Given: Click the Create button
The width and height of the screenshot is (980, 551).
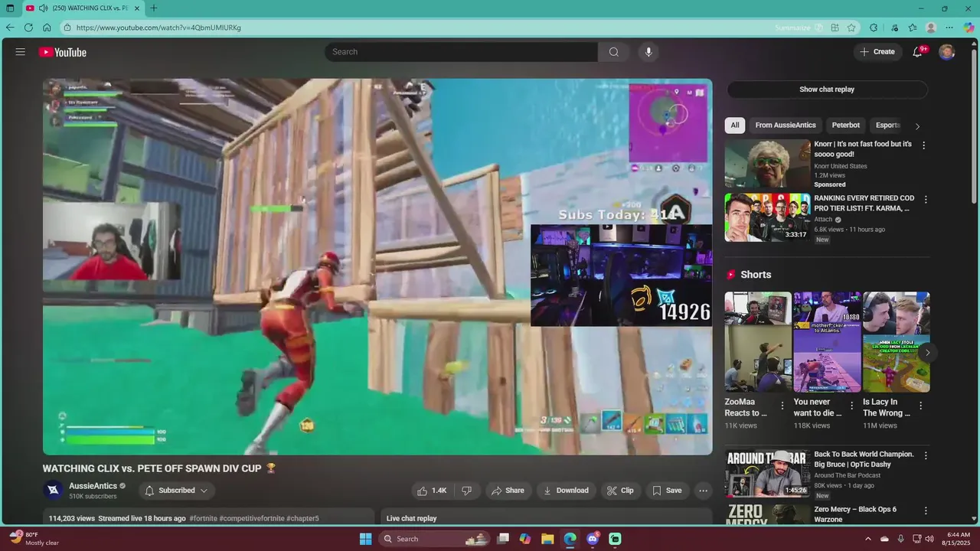Looking at the screenshot, I should click(x=877, y=52).
